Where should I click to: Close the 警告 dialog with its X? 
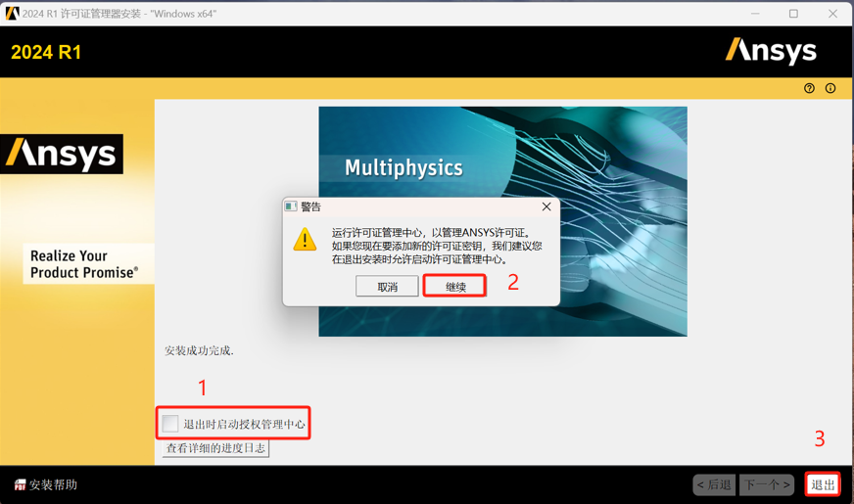click(546, 206)
